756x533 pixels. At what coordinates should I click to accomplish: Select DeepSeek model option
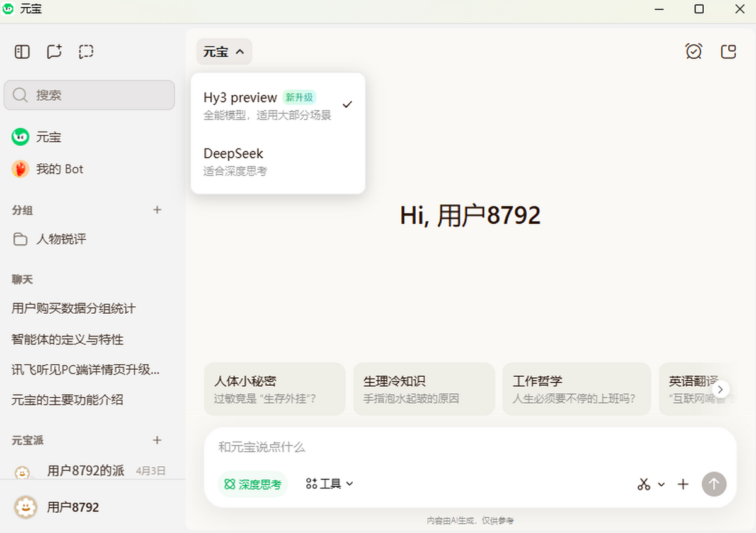278,161
